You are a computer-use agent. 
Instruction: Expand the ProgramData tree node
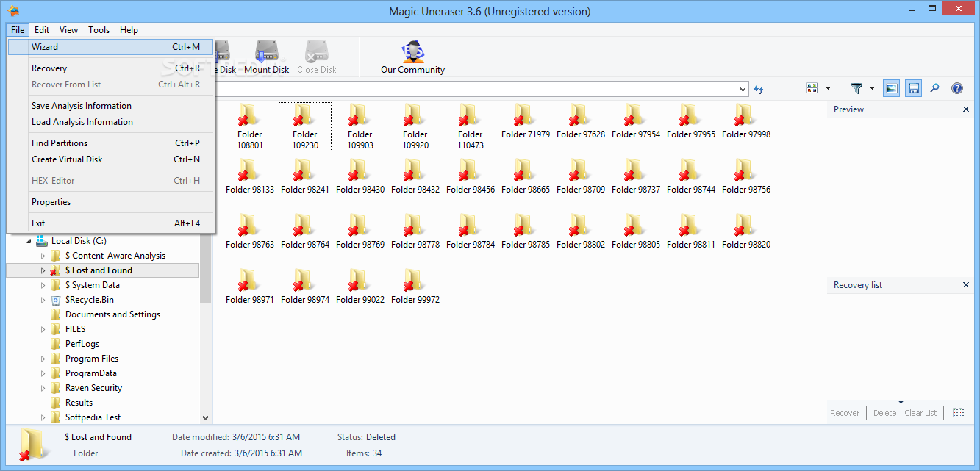tap(43, 373)
